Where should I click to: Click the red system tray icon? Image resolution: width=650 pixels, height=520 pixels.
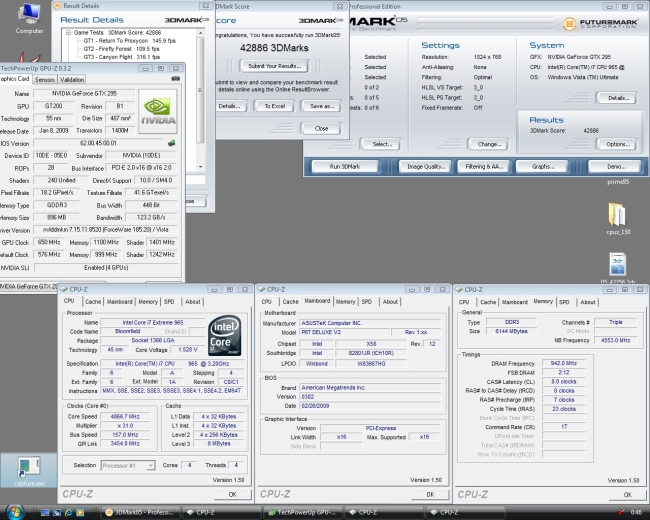(621, 512)
